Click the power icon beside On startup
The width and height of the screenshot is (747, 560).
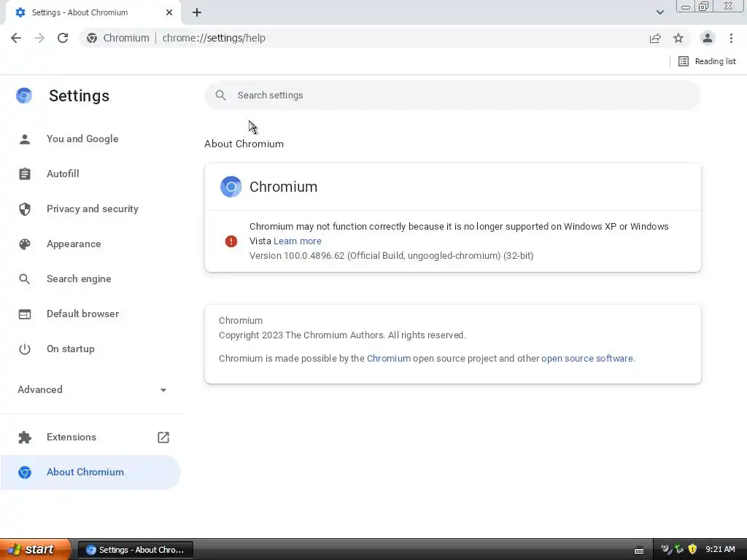pyautogui.click(x=25, y=349)
